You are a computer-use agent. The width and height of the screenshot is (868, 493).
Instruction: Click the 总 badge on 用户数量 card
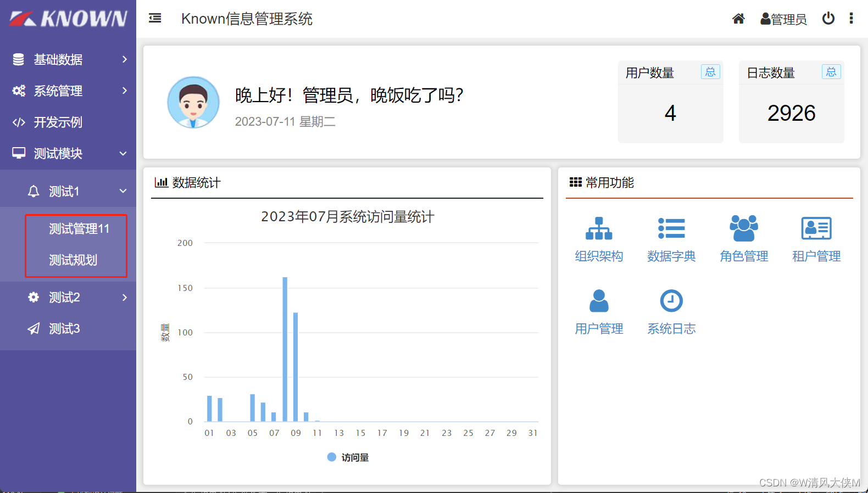tap(710, 72)
